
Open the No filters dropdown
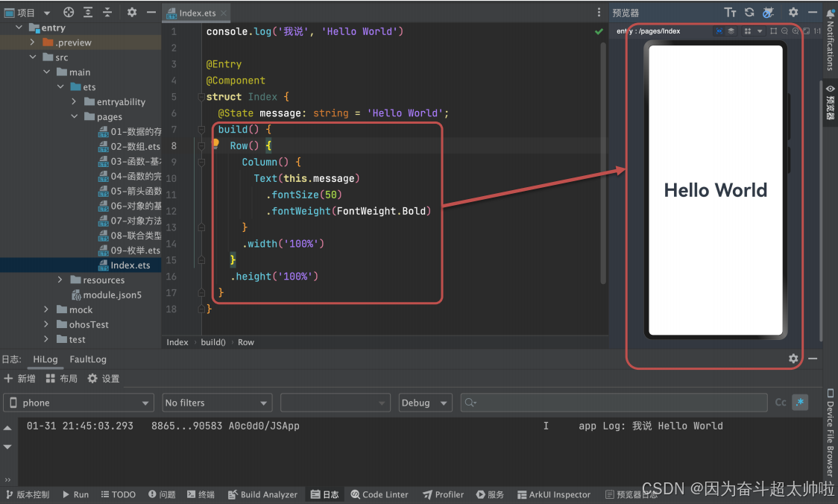tap(217, 403)
